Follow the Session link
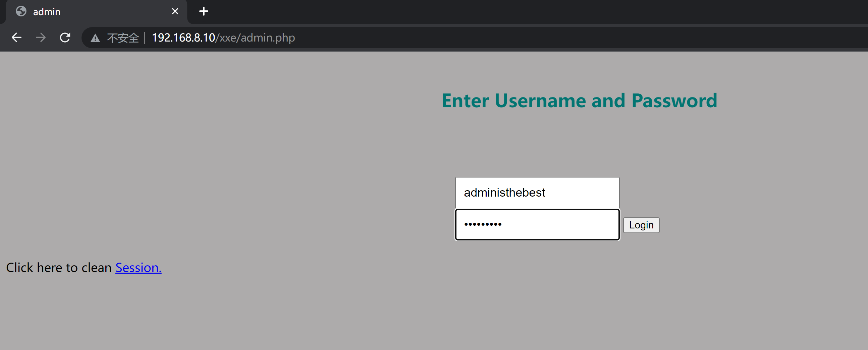This screenshot has width=868, height=350. pyautogui.click(x=138, y=268)
